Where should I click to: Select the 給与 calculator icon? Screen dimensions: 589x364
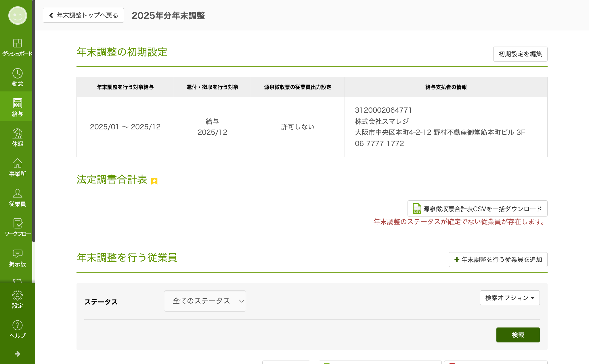pyautogui.click(x=17, y=104)
